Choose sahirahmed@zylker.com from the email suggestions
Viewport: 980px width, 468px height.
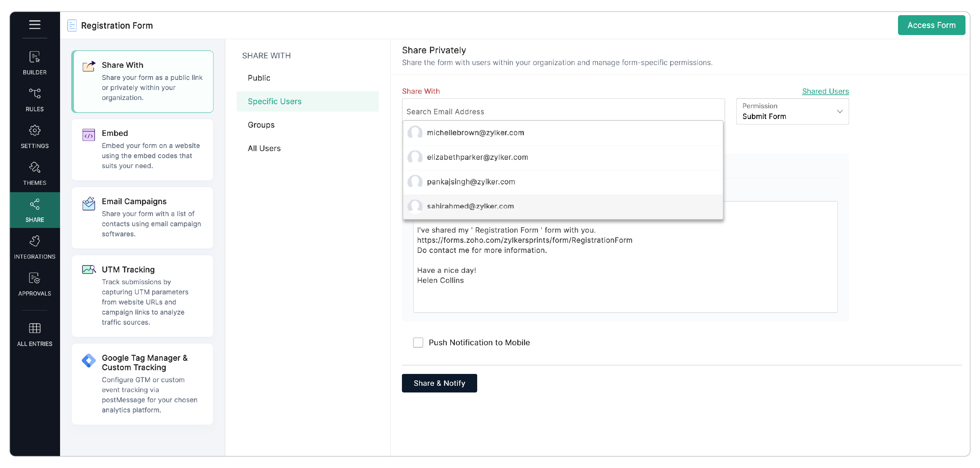(470, 206)
